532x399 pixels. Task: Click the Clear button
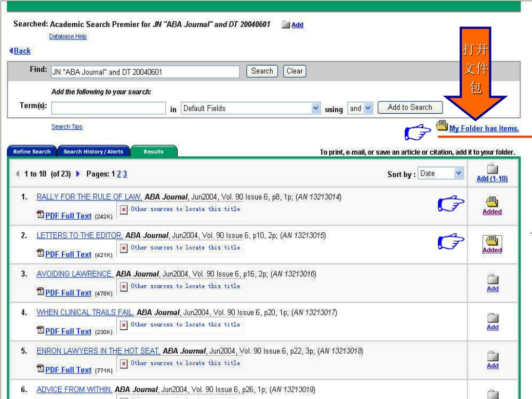point(295,71)
